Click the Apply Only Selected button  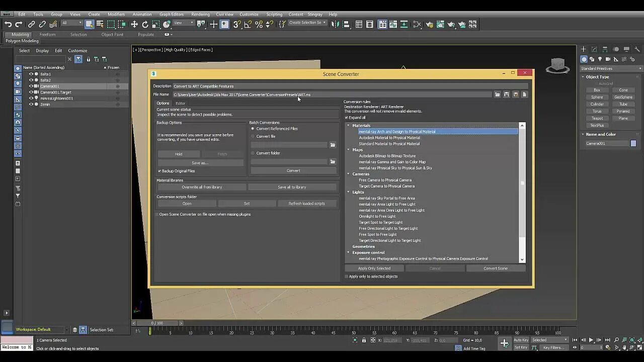pyautogui.click(x=374, y=268)
